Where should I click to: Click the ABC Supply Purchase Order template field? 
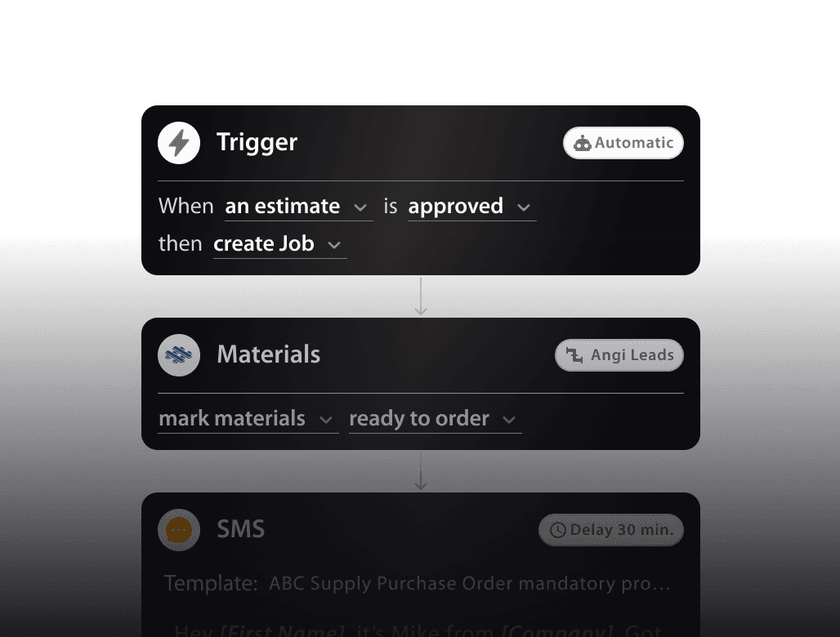pyautogui.click(x=469, y=584)
